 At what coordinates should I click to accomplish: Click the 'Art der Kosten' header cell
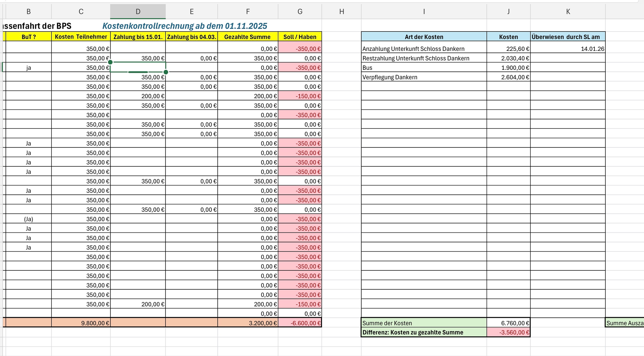click(424, 37)
